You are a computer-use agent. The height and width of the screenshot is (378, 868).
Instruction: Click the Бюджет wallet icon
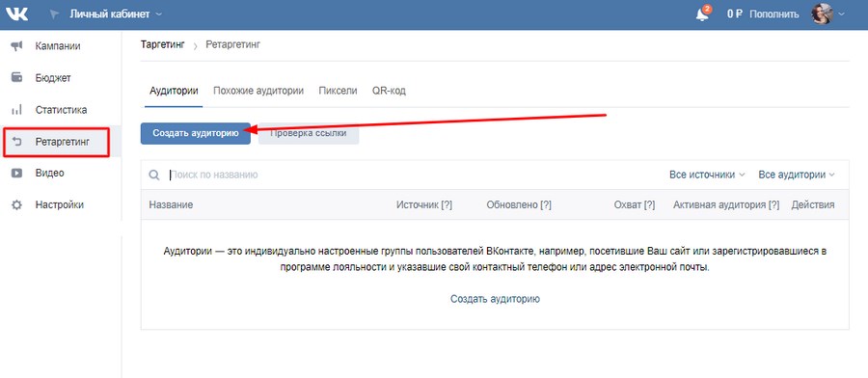click(16, 77)
